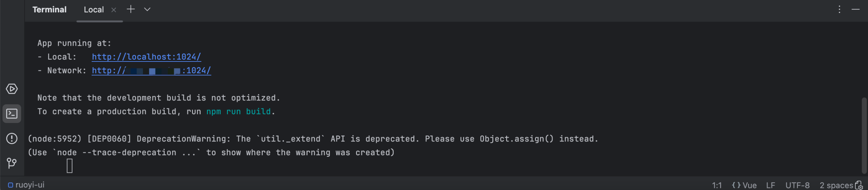Open the Vue language status widget
Viewport: 868px width, 190px height.
[744, 185]
